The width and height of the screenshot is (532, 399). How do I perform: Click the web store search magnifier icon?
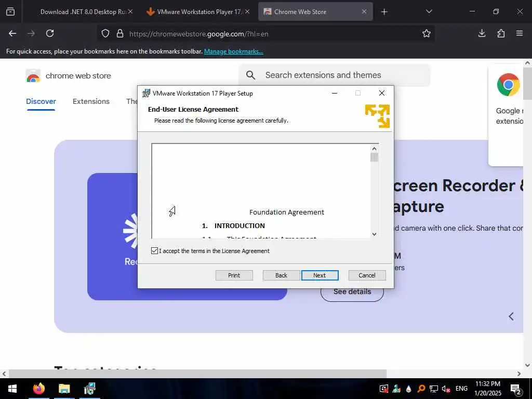click(x=250, y=75)
